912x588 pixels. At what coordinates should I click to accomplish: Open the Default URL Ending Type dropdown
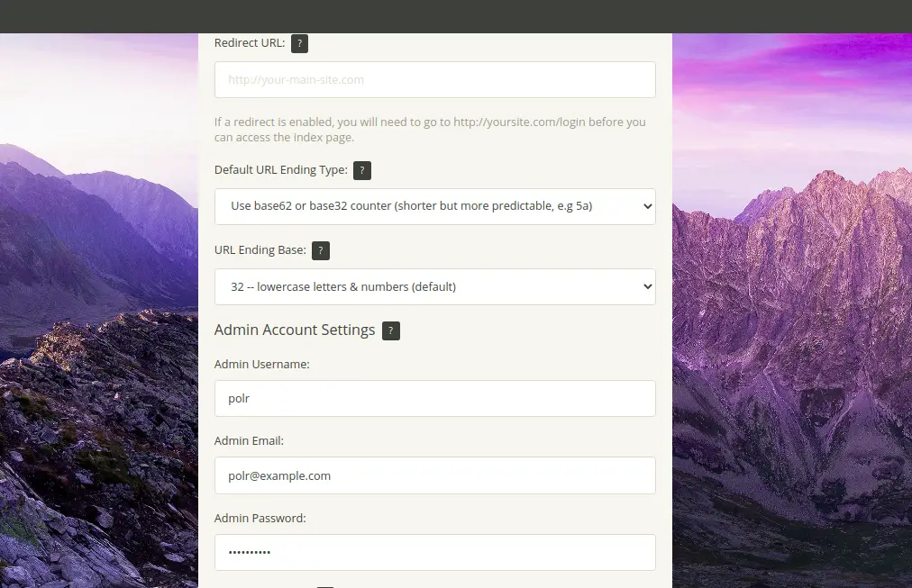click(435, 206)
